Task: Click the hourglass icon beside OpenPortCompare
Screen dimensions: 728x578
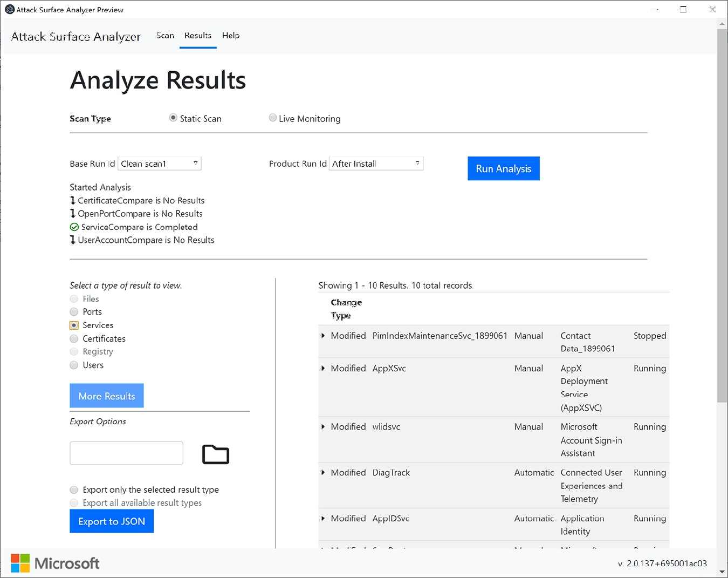Action: click(73, 213)
